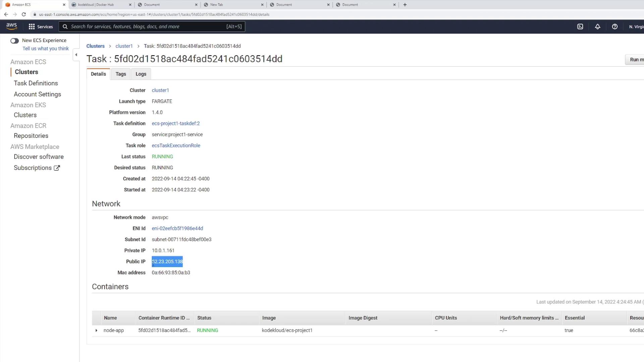
Task: Click the browser back arrow
Action: click(6, 14)
